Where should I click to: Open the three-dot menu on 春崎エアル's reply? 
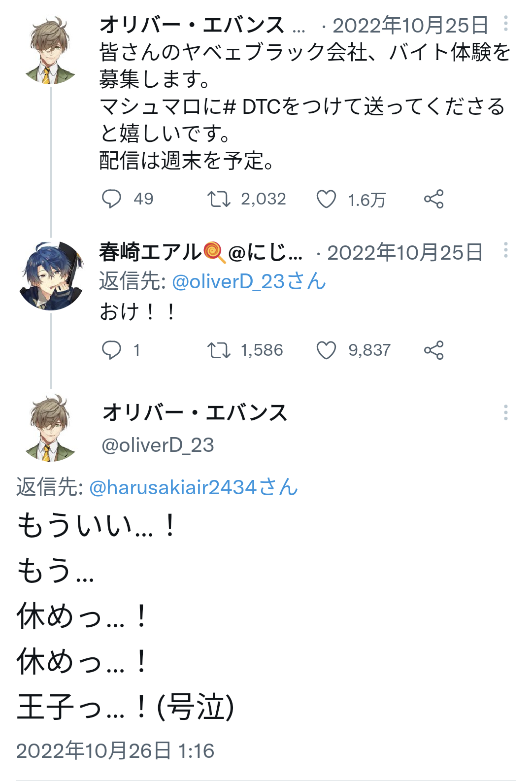506,250
